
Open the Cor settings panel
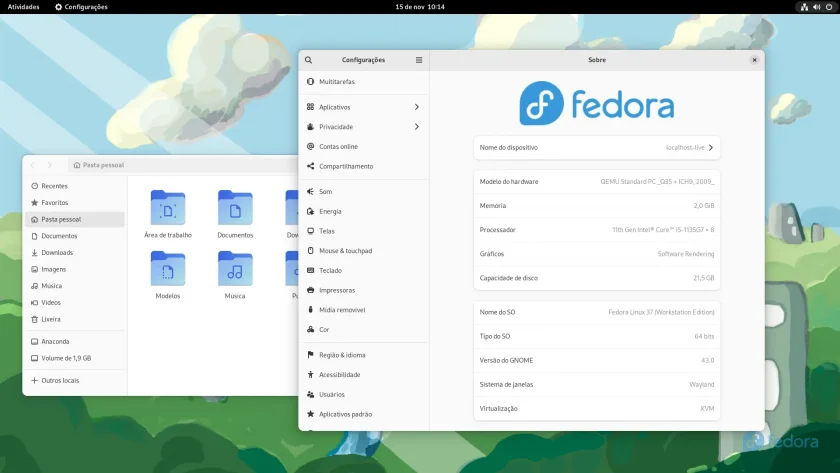click(x=364, y=330)
